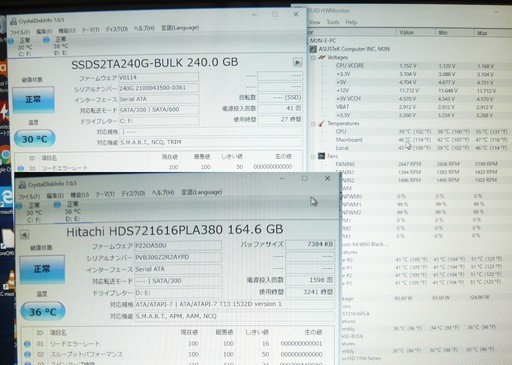Click the next disk arrow button
The width and height of the screenshot is (512, 365).
(x=297, y=62)
